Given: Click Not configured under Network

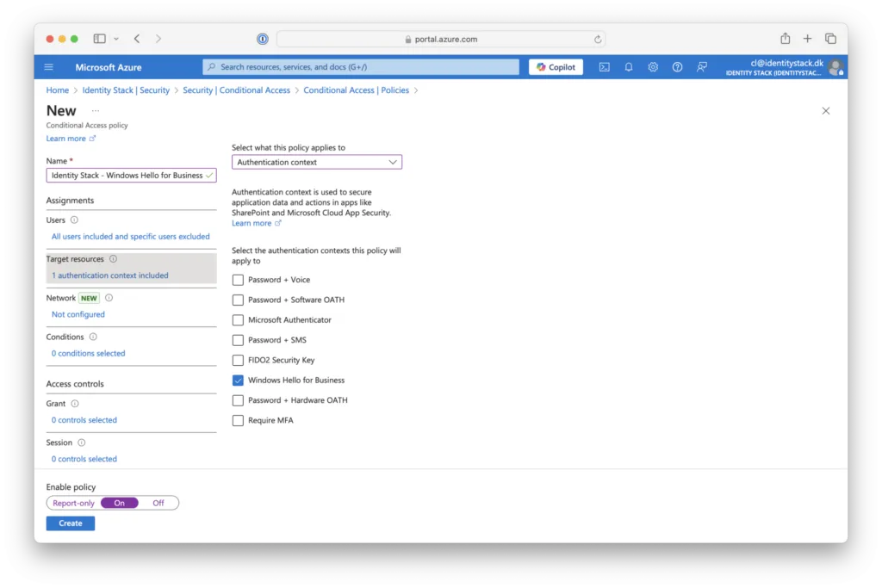Looking at the screenshot, I should [78, 314].
